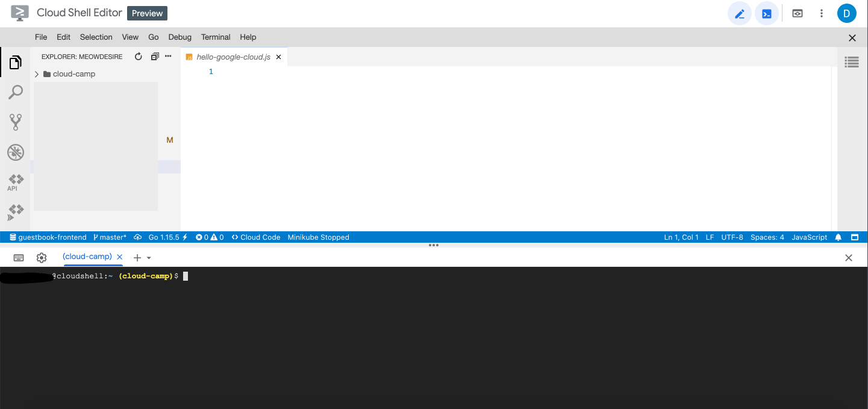
Task: Refresh the Explorer file tree
Action: coord(138,57)
